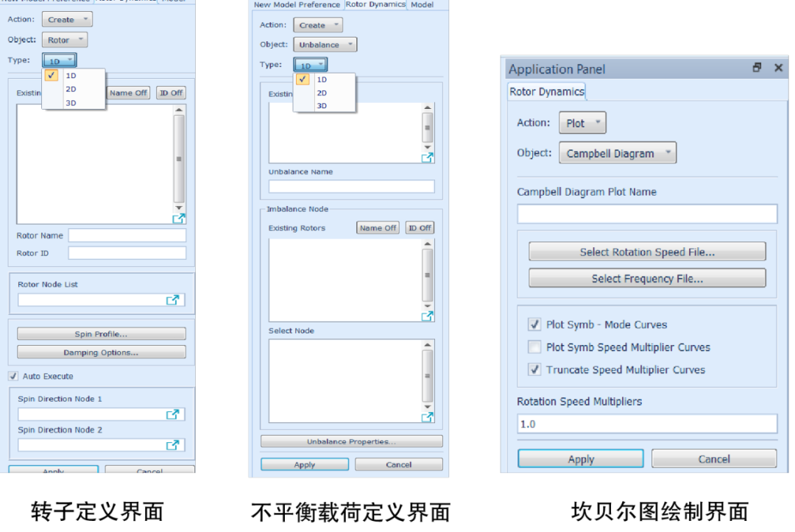Switch to the Model tab in the unbalance panel
This screenshot has height=532, width=795.
(423, 4)
